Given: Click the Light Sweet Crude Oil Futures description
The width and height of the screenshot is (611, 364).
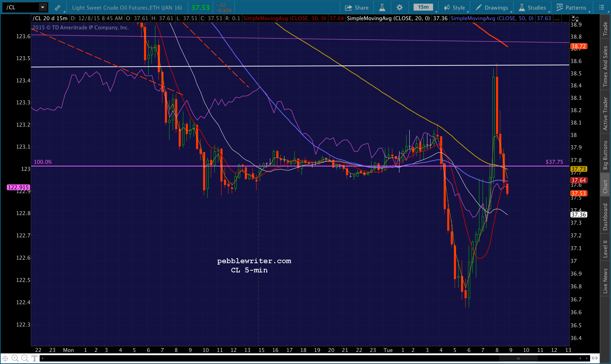Looking at the screenshot, I should click(127, 7).
